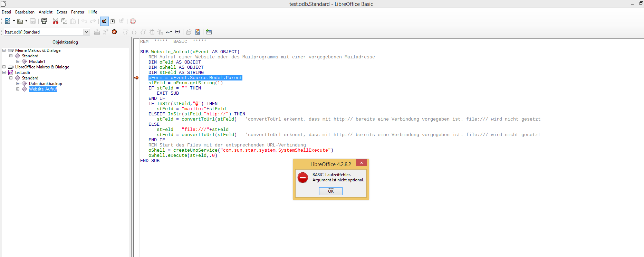Toggle the Breakpoint On/Off icon
This screenshot has height=257, width=644.
pyautogui.click(x=152, y=32)
